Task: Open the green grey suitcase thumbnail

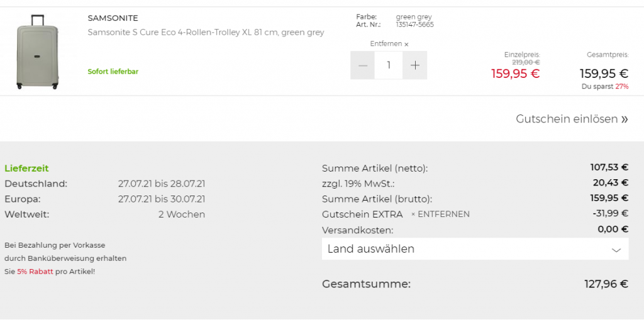Action: (x=37, y=52)
